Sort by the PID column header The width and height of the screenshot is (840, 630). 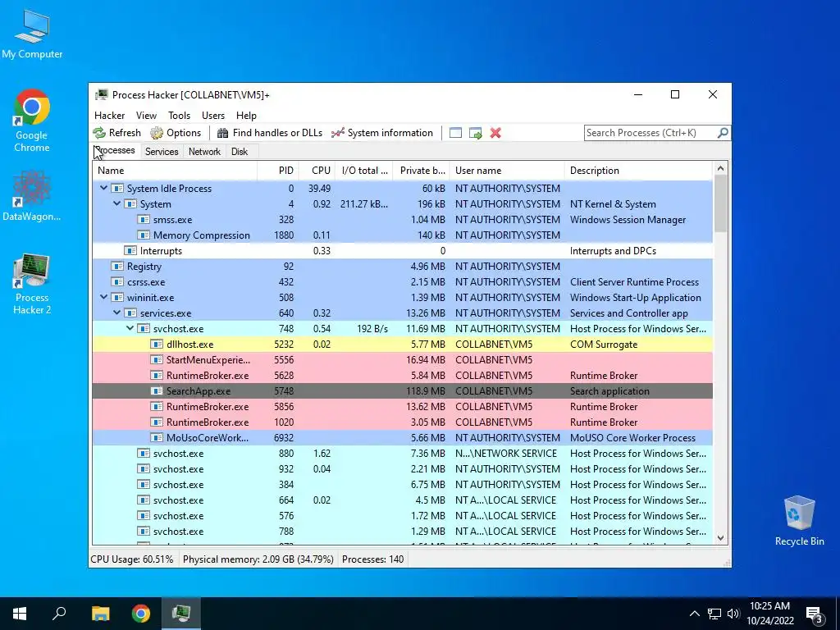point(278,171)
